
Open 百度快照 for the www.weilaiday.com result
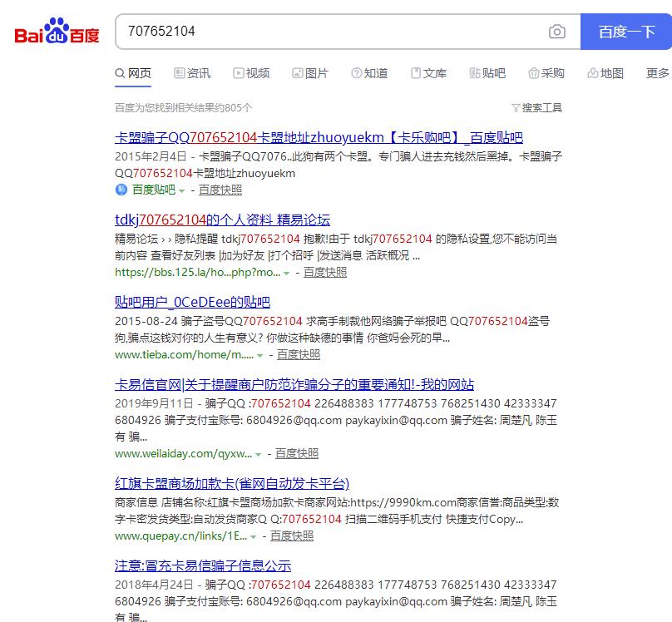297,453
